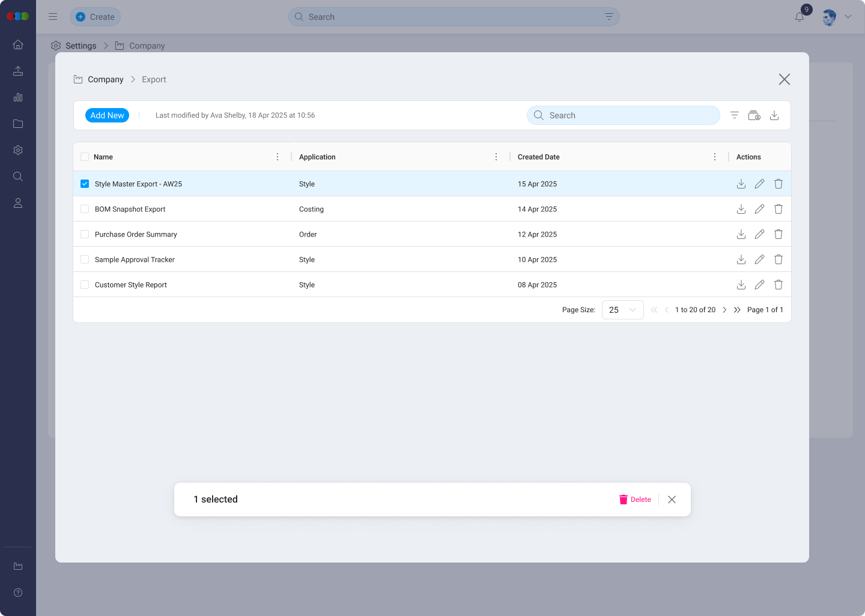Image resolution: width=865 pixels, height=616 pixels.
Task: Delete the selected item via the Delete action
Action: [635, 499]
